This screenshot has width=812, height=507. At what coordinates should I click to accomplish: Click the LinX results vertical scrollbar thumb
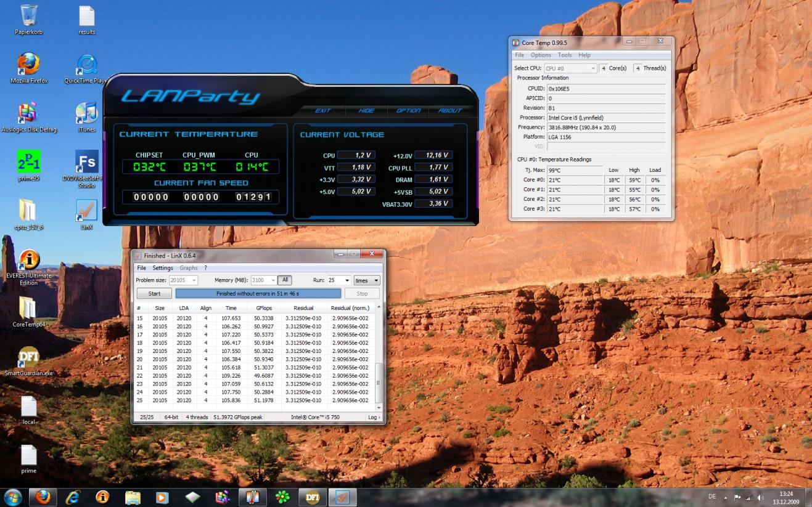pos(379,383)
